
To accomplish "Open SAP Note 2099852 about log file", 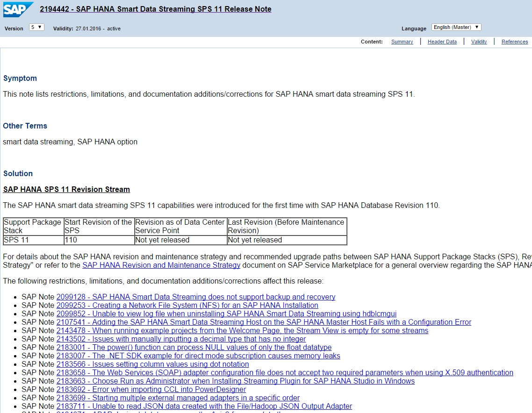I will pos(226,314).
